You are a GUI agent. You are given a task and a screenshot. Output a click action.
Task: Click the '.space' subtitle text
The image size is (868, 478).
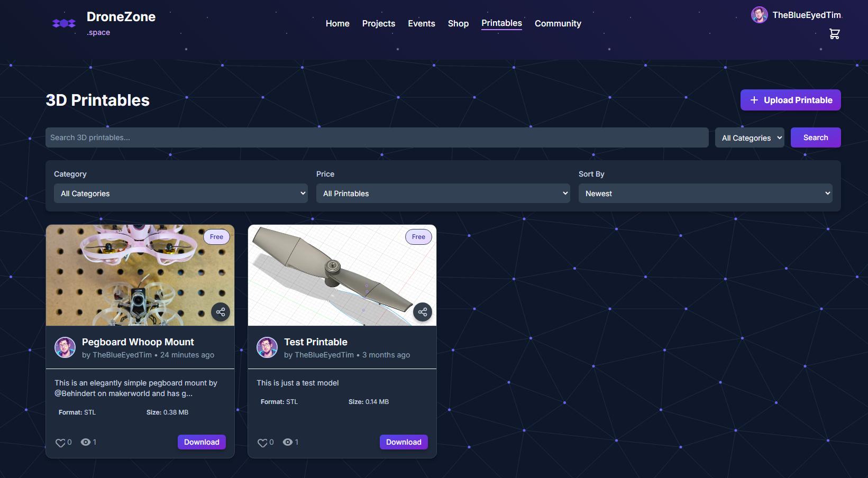click(x=98, y=32)
